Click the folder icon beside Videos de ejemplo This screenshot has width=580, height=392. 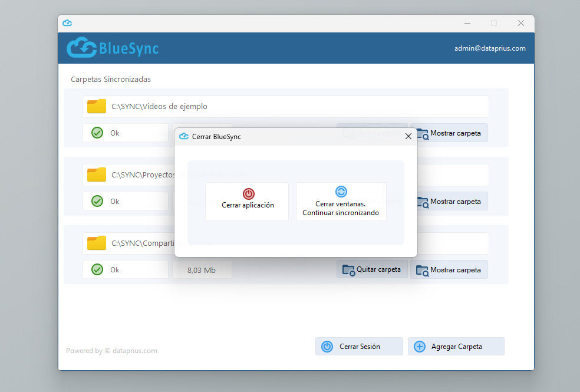point(97,107)
